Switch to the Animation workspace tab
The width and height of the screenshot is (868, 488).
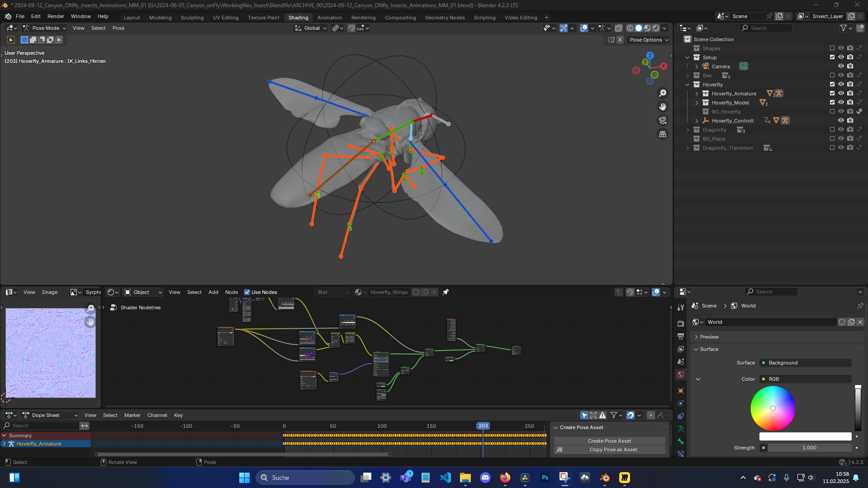[x=330, y=18]
